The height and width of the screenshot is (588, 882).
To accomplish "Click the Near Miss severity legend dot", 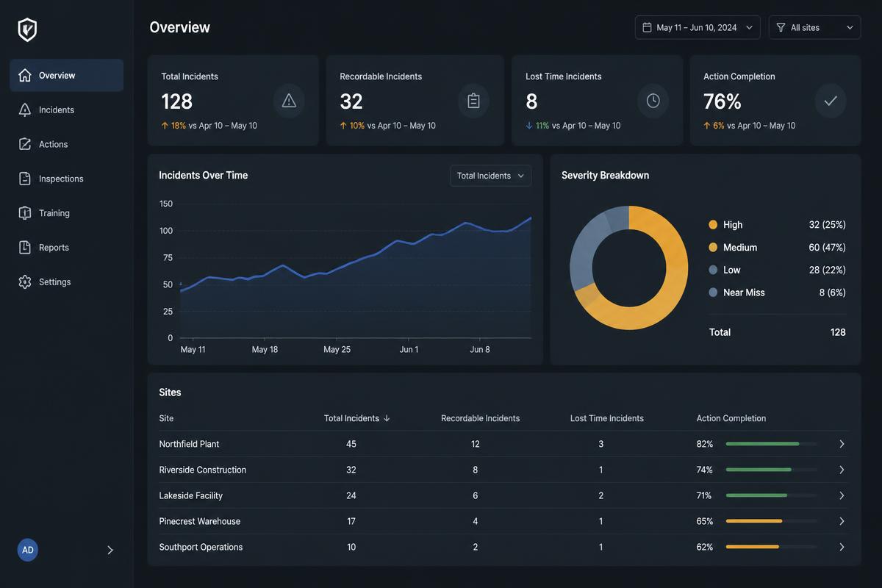I will tap(713, 293).
